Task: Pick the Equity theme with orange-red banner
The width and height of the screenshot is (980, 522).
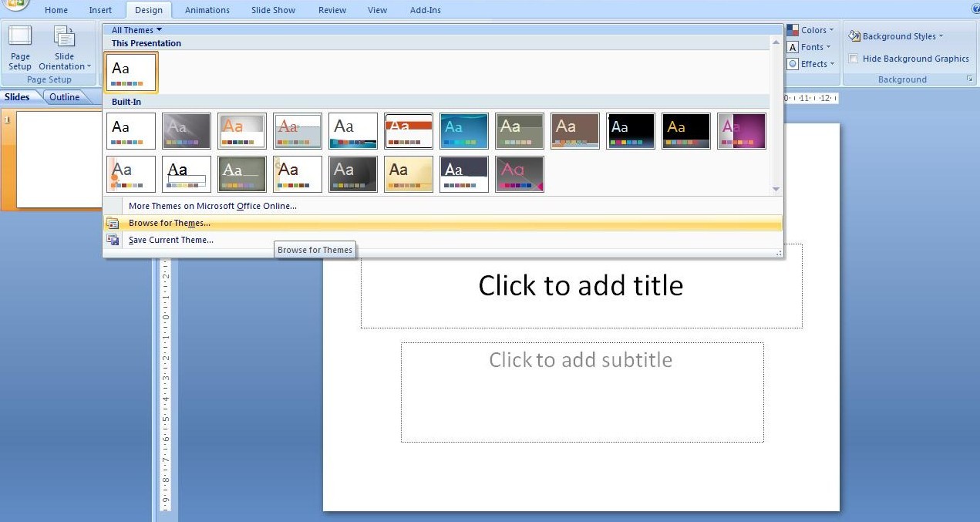Action: [409, 131]
